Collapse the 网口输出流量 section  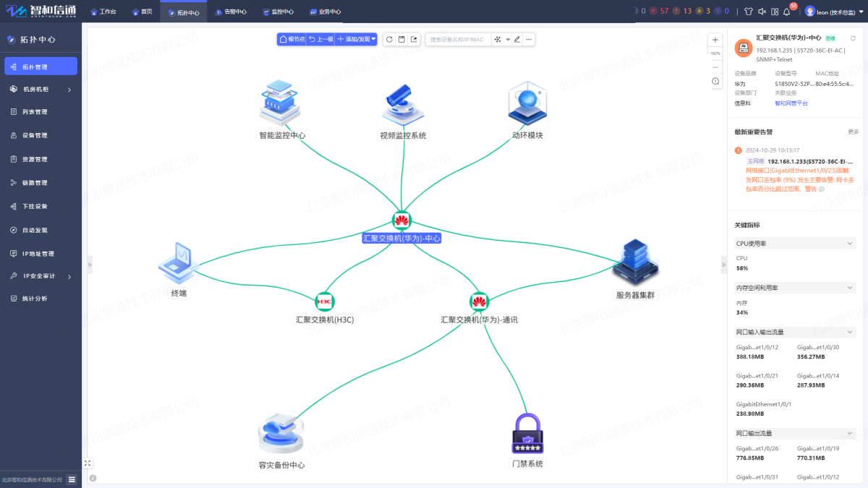pos(850,433)
